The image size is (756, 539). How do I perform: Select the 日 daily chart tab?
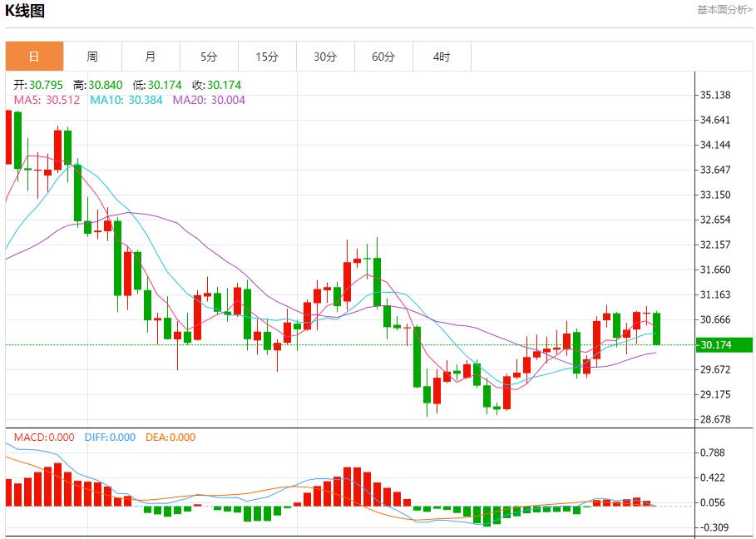point(34,57)
